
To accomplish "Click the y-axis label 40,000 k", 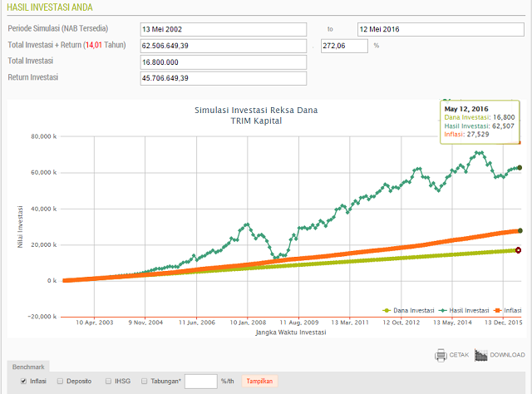I will coord(44,209).
